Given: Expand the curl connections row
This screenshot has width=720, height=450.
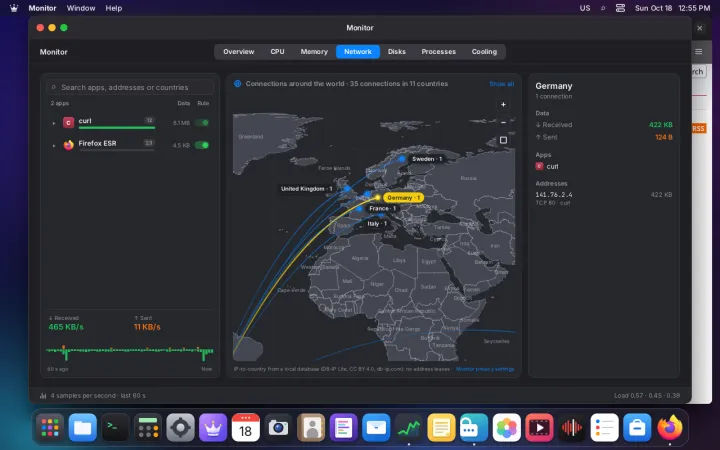Looking at the screenshot, I should click(x=54, y=123).
